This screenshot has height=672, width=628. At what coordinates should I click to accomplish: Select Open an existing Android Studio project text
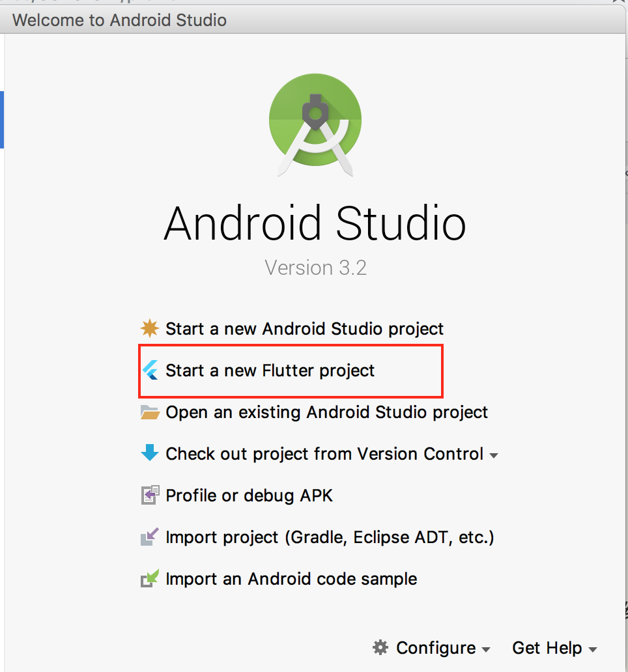point(326,412)
